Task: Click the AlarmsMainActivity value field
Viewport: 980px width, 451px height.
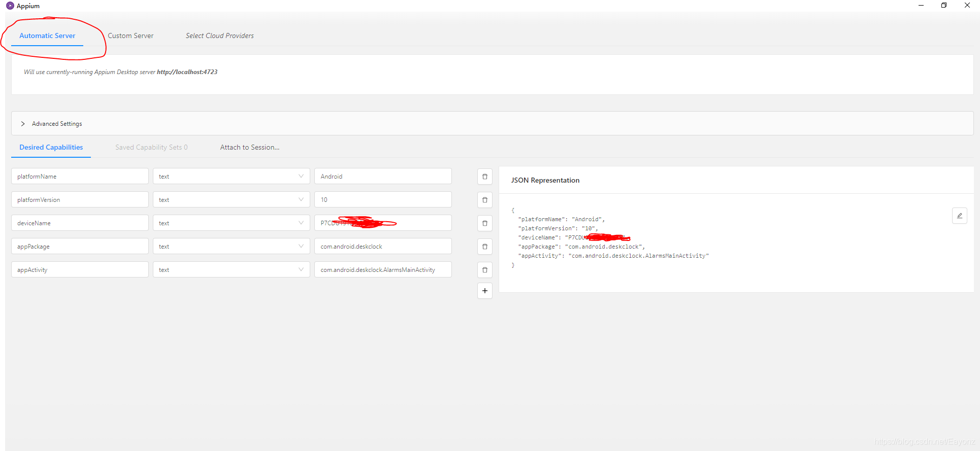Action: (x=383, y=270)
